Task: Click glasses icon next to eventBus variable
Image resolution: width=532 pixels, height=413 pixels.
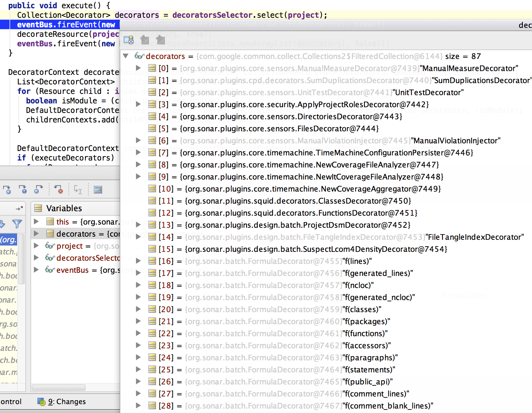Action: [50, 270]
